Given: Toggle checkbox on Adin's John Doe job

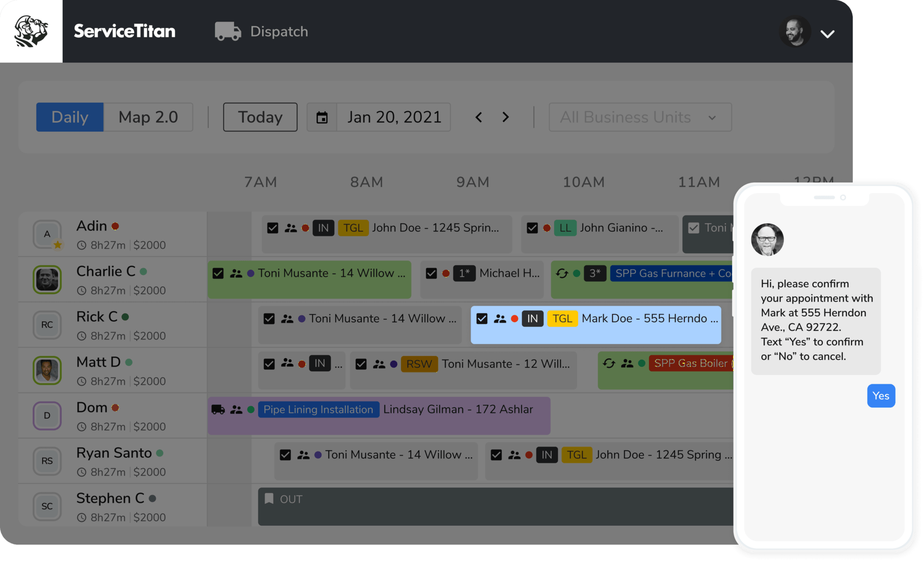Looking at the screenshot, I should (273, 228).
